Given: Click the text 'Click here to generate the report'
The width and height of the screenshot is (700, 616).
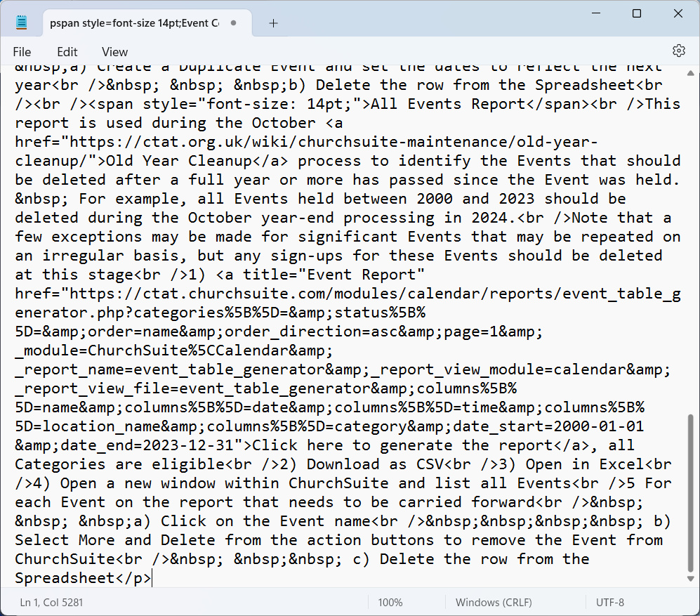Looking at the screenshot, I should [x=403, y=445].
